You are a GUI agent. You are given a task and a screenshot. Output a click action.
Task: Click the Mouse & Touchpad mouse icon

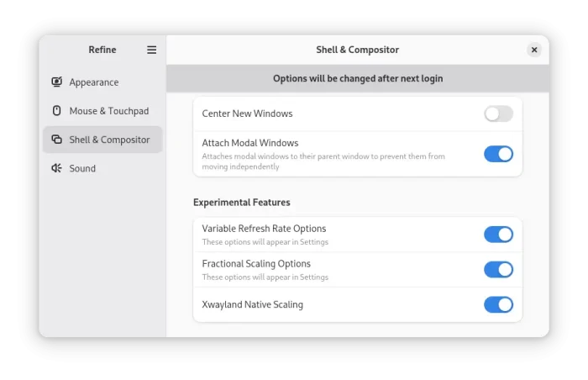click(56, 110)
